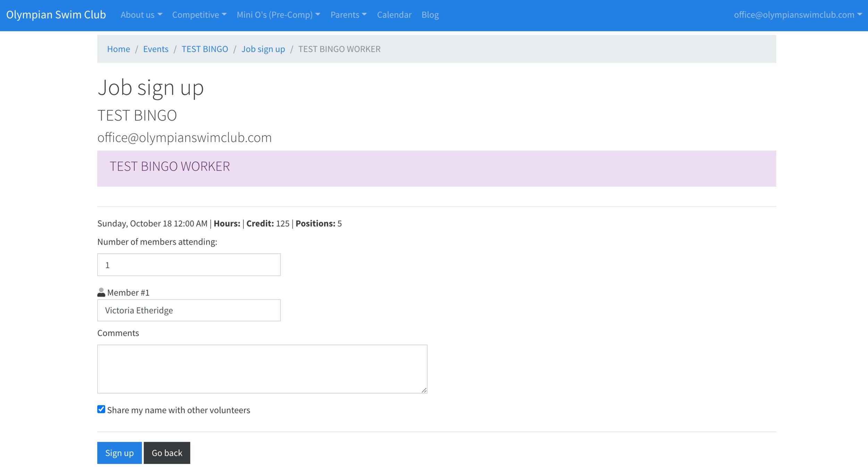Screen dimensions: 868x467
Task: Click the comments box resize handle
Action: 424,390
